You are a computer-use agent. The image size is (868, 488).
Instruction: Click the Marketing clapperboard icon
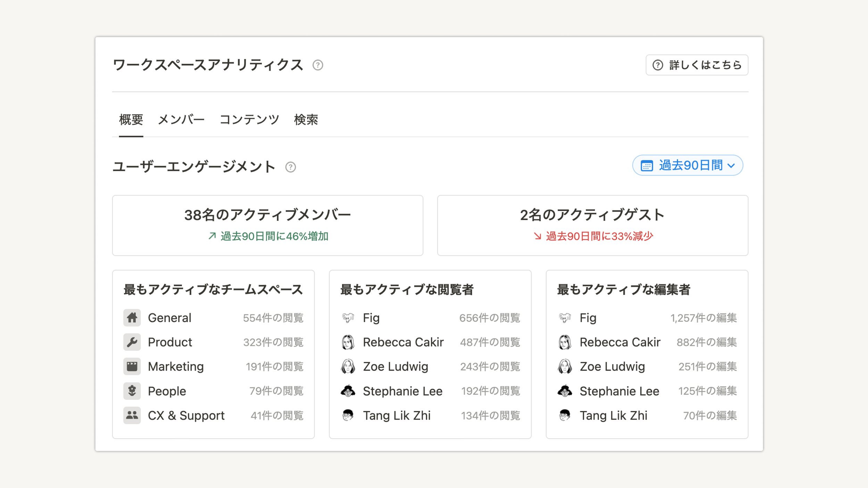(x=132, y=367)
